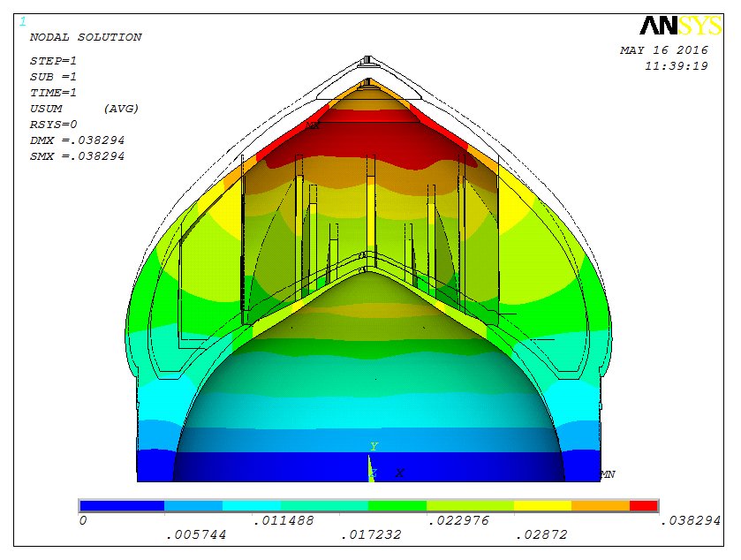Click the 'STEP=1' label
Screen dimensions: 741x560
click(x=53, y=61)
